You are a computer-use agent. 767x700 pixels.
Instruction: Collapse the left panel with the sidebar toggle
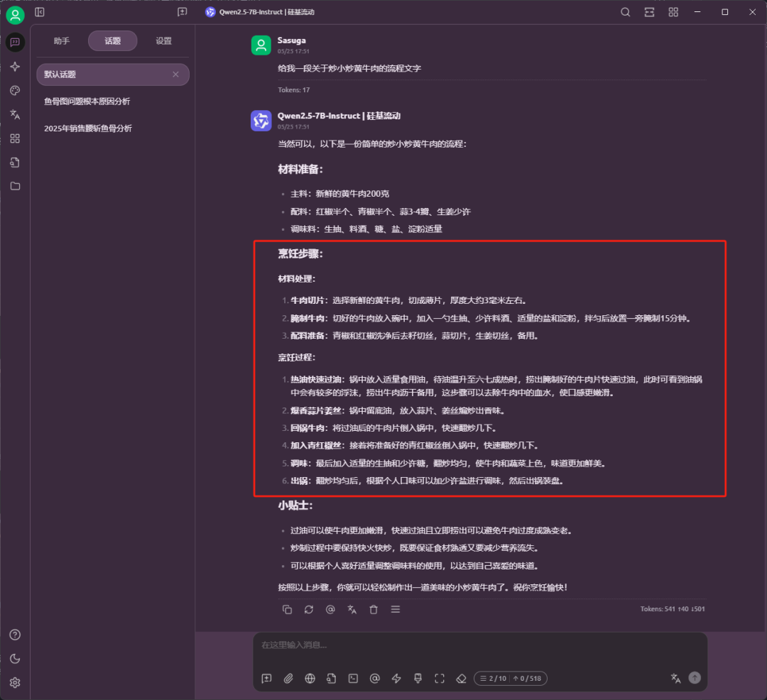tap(40, 12)
